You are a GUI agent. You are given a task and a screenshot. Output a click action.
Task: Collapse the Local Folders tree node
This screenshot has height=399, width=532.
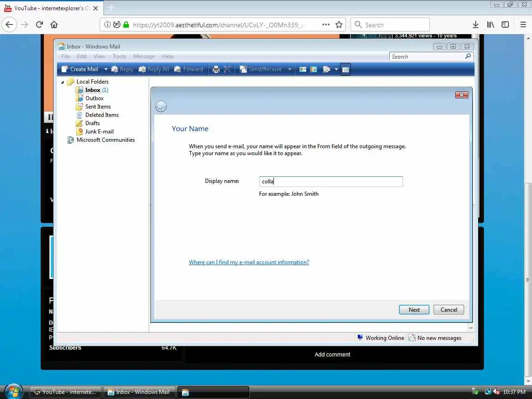pyautogui.click(x=62, y=82)
